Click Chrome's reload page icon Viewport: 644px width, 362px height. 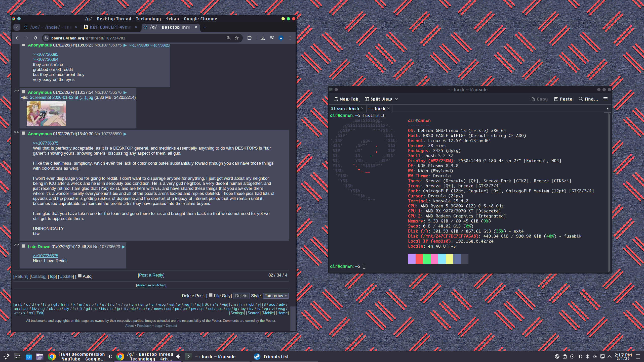click(35, 38)
